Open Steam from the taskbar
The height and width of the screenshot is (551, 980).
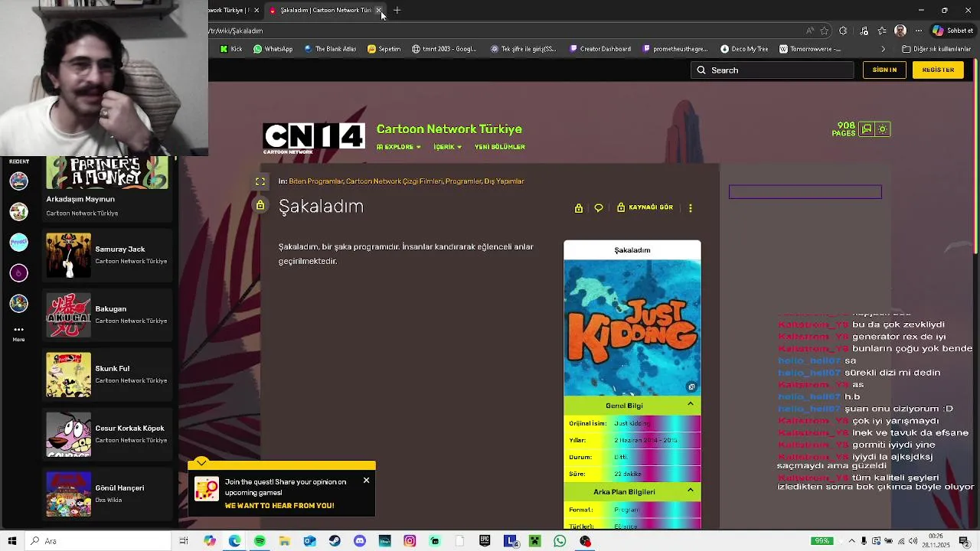[335, 541]
